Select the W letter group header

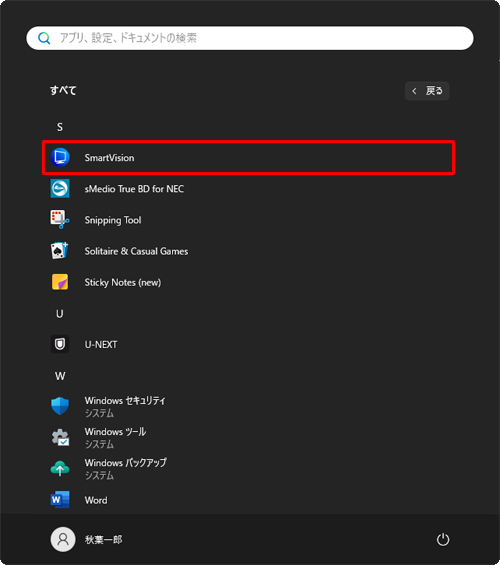60,376
